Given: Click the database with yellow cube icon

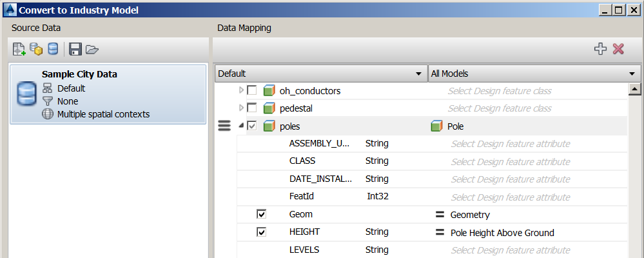Looking at the screenshot, I should pyautogui.click(x=36, y=49).
